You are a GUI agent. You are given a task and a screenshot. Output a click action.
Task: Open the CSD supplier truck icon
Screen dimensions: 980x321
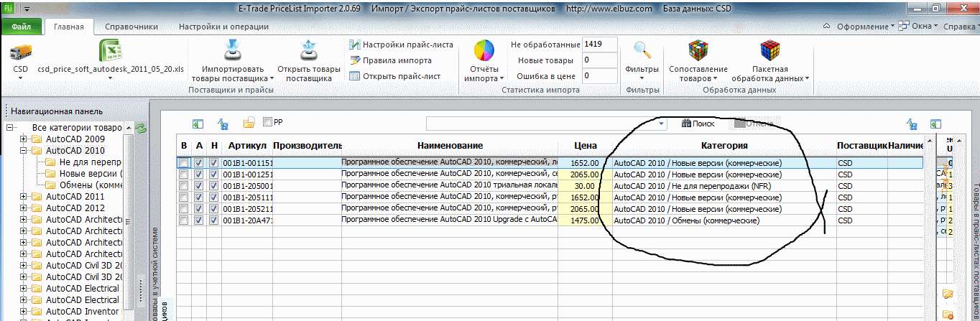21,51
